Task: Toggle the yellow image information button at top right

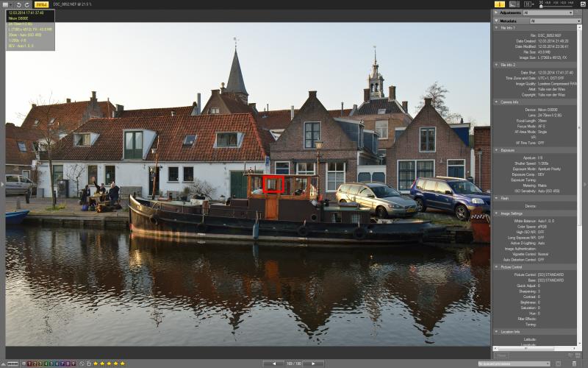Action: [500, 4]
